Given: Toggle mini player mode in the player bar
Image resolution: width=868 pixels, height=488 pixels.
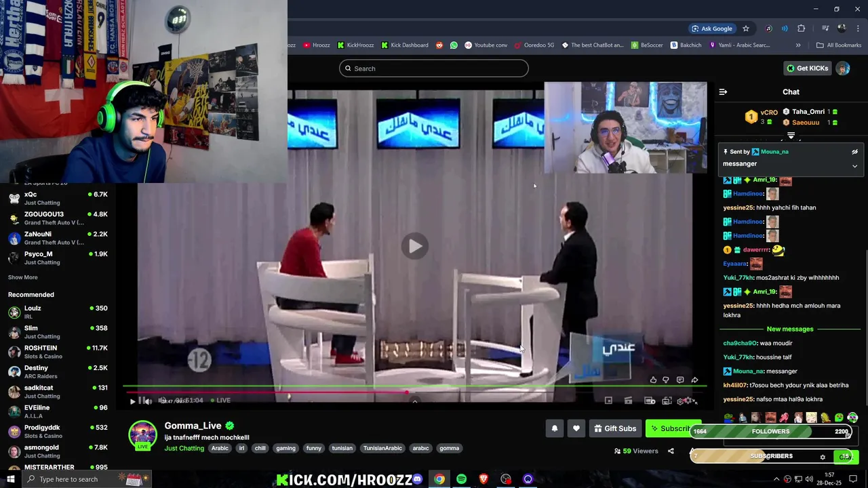Looking at the screenshot, I should point(608,401).
